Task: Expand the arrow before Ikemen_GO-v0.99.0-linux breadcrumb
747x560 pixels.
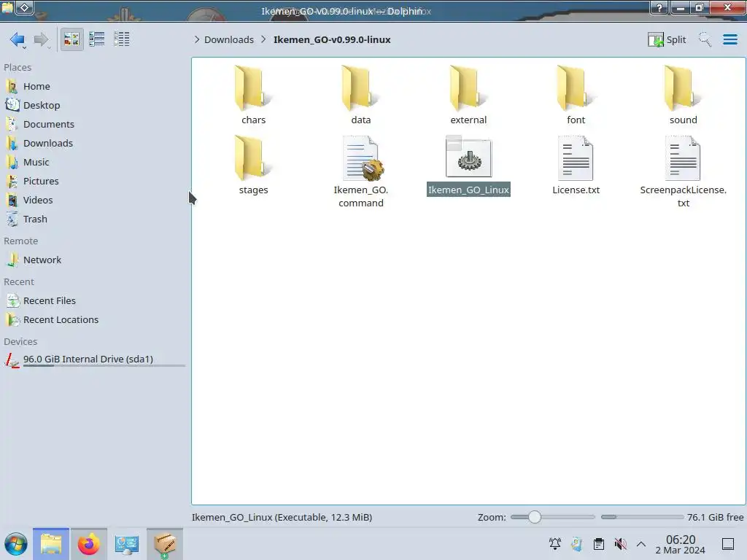Action: tap(263, 39)
